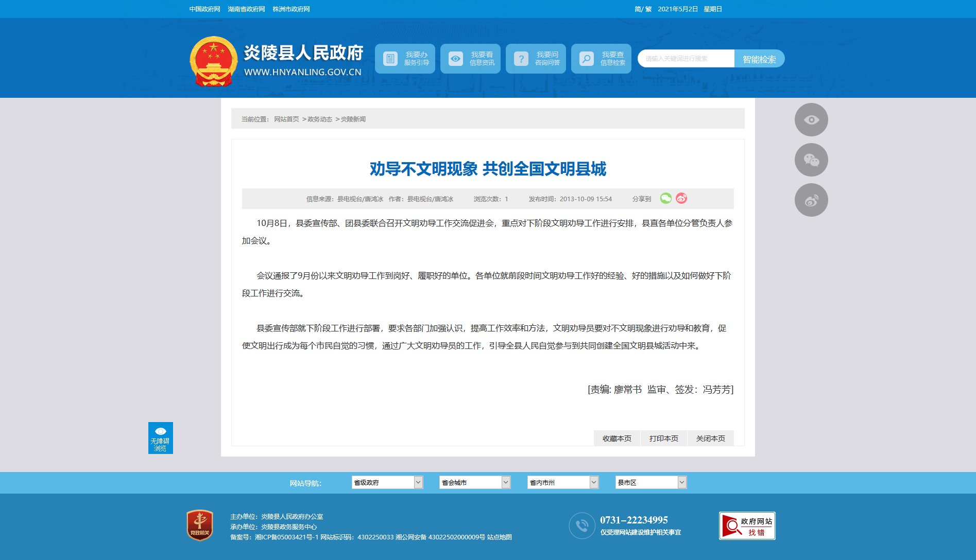This screenshot has height=560, width=976.
Task: Open 我要看 信息资讯 menu
Action: coord(470,59)
